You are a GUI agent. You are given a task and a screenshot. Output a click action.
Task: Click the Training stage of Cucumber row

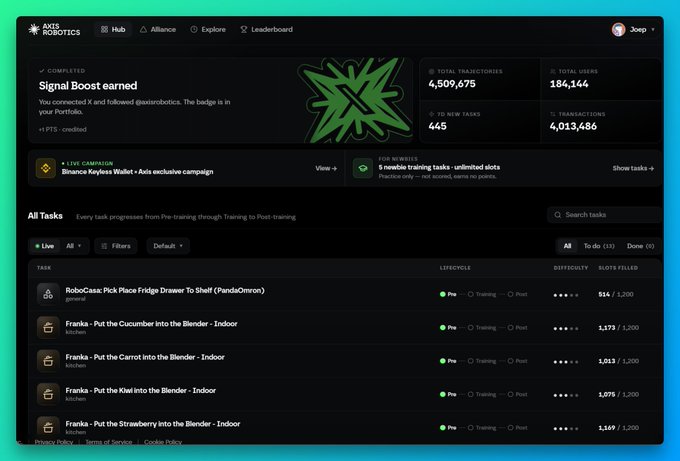coord(482,327)
